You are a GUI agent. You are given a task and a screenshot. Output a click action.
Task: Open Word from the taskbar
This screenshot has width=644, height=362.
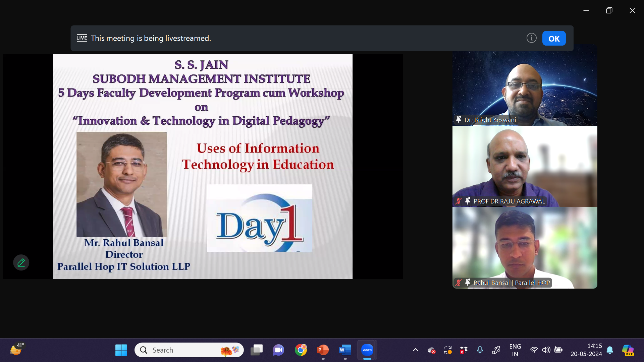[x=345, y=350]
